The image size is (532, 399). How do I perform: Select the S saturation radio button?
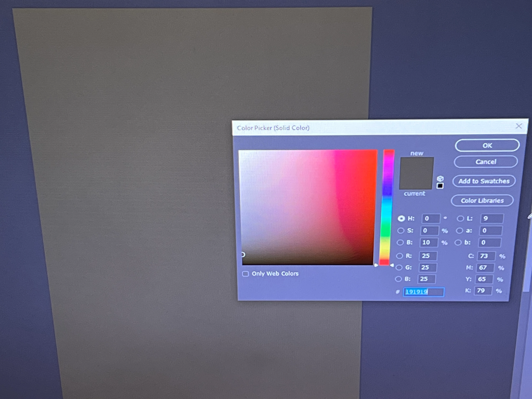(x=401, y=231)
